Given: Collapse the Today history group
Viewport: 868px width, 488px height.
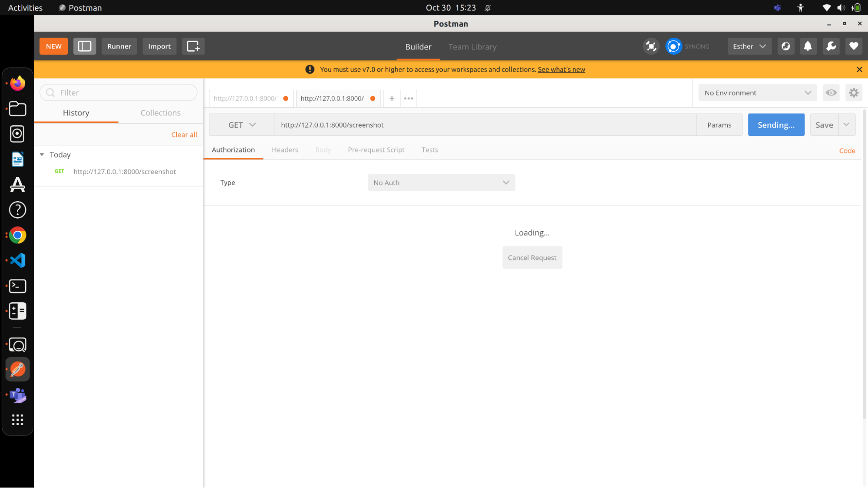Looking at the screenshot, I should coord(42,154).
